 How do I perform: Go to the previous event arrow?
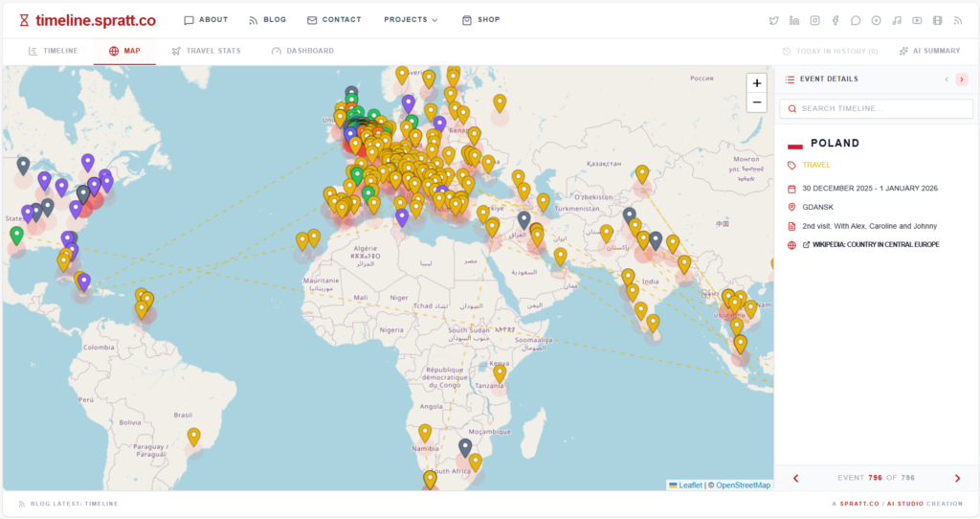795,478
